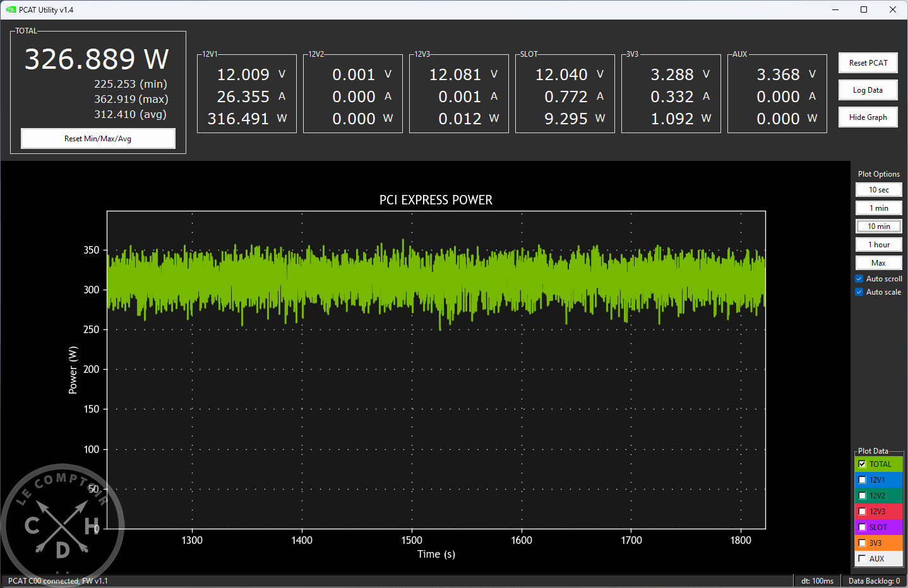The image size is (908, 588).
Task: Switch plot range to 1 hour
Action: tap(878, 245)
